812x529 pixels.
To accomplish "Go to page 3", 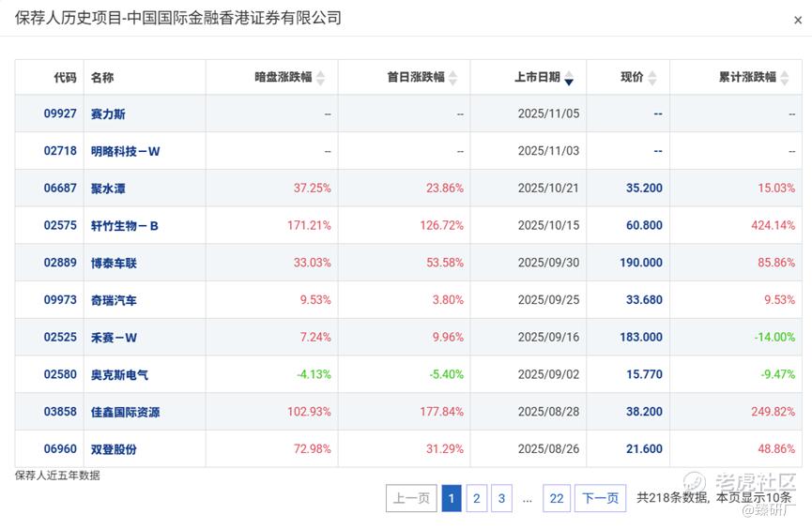I will click(x=501, y=498).
